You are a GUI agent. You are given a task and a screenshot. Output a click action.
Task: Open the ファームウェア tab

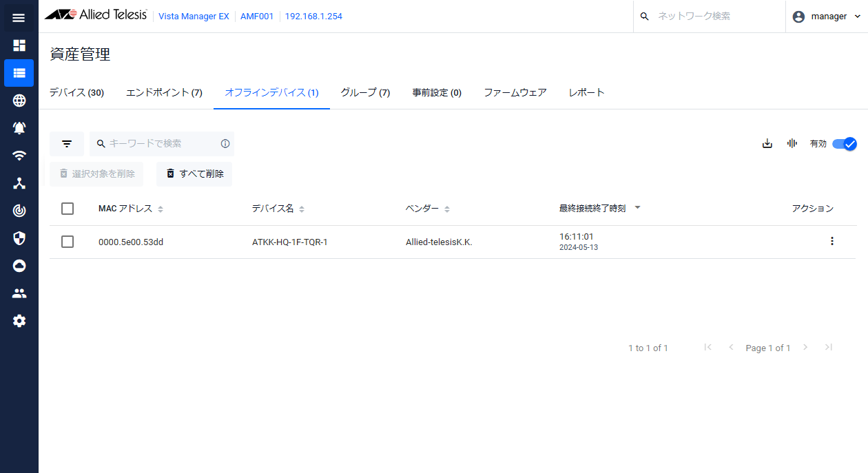pyautogui.click(x=515, y=93)
